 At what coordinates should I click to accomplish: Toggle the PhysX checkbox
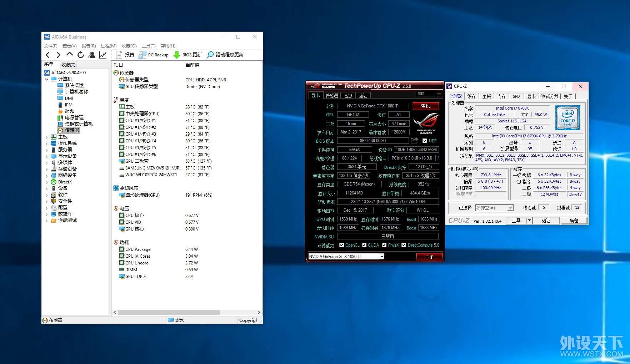point(384,245)
